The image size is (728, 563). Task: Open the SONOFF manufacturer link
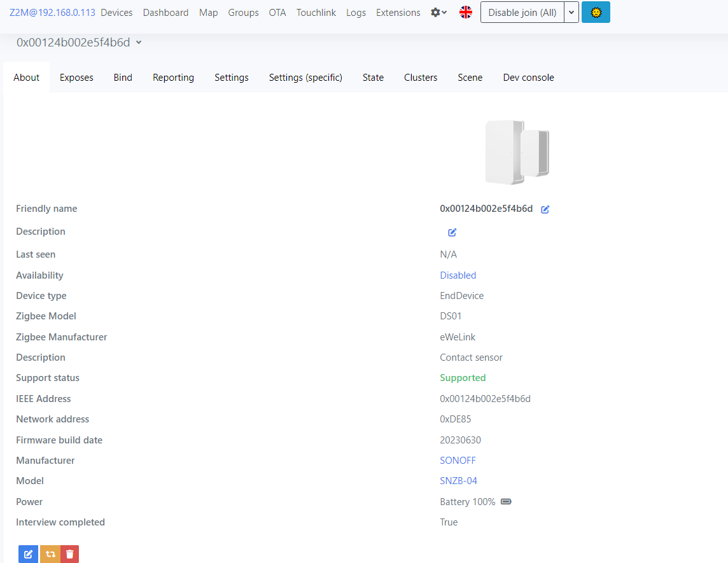click(x=458, y=461)
